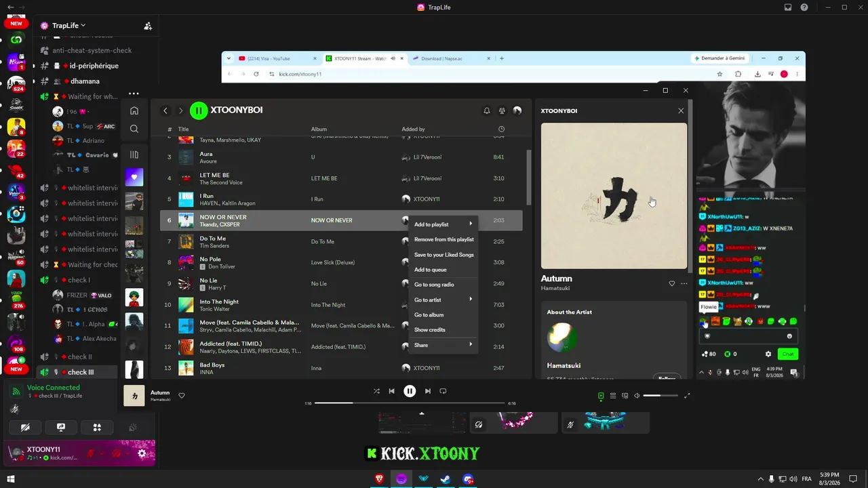
Task: Open Connect to a device
Action: coord(625,395)
